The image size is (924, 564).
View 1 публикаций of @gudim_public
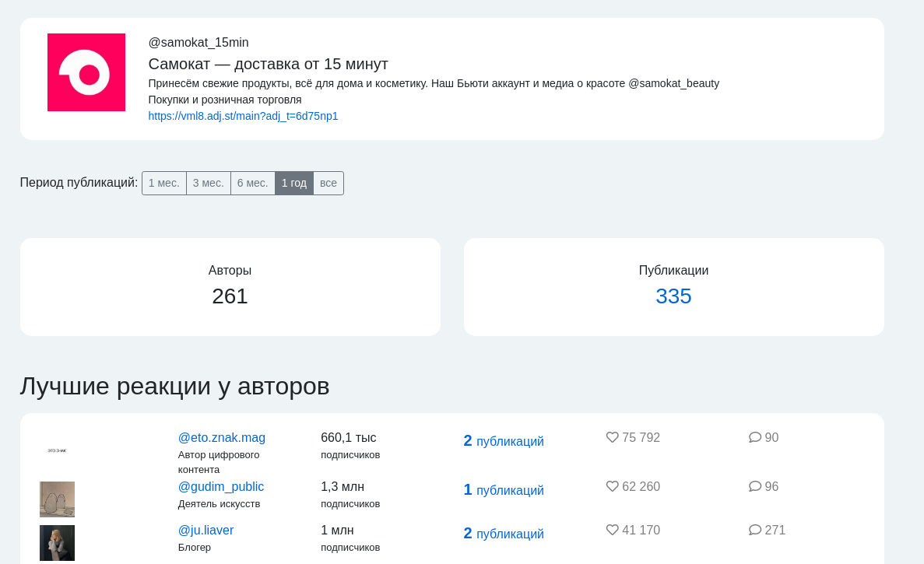(504, 490)
